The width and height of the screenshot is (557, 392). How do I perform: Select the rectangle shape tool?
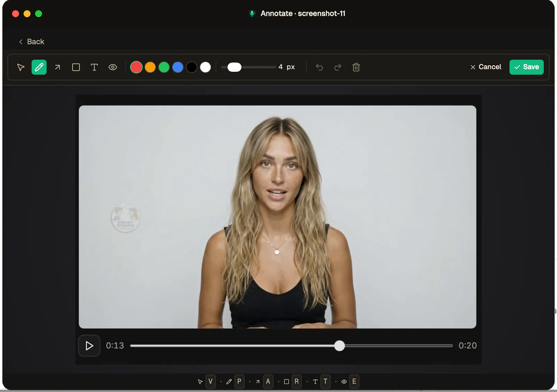(x=76, y=67)
